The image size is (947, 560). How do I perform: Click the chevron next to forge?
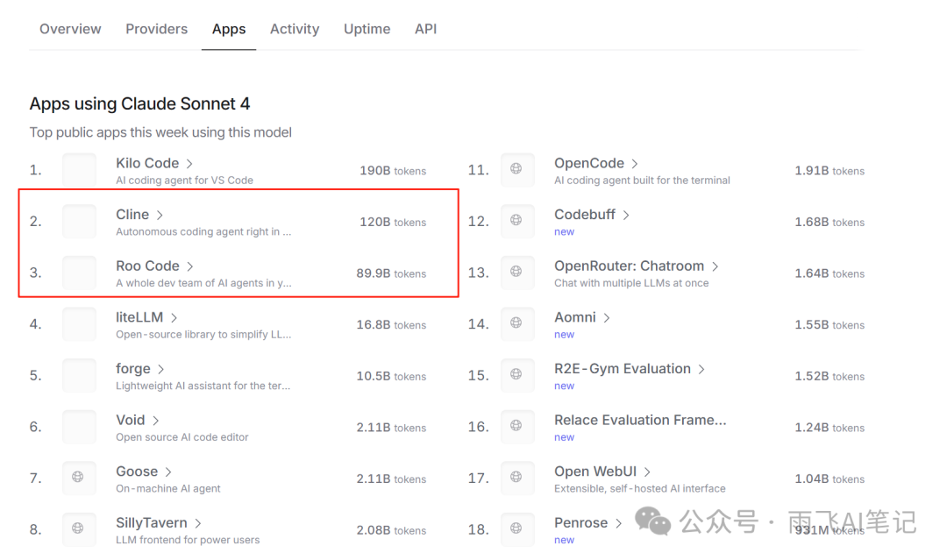click(160, 369)
